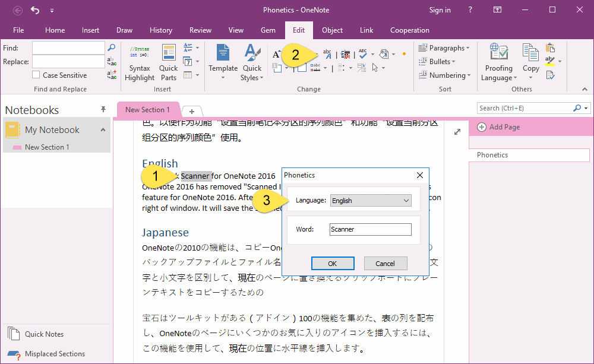Screen dimensions: 594x364
Task: Select the New Section 1 section tab
Action: tap(148, 110)
